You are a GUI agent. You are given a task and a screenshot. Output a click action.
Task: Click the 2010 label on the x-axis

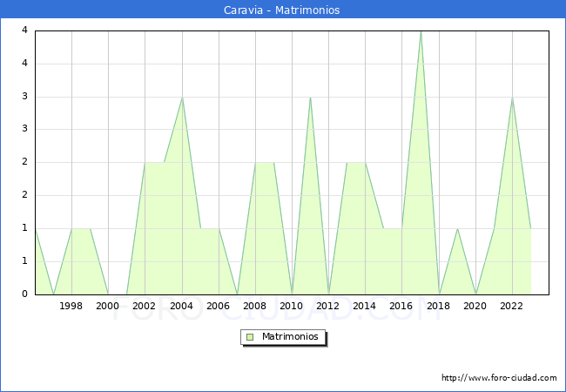[x=291, y=306]
